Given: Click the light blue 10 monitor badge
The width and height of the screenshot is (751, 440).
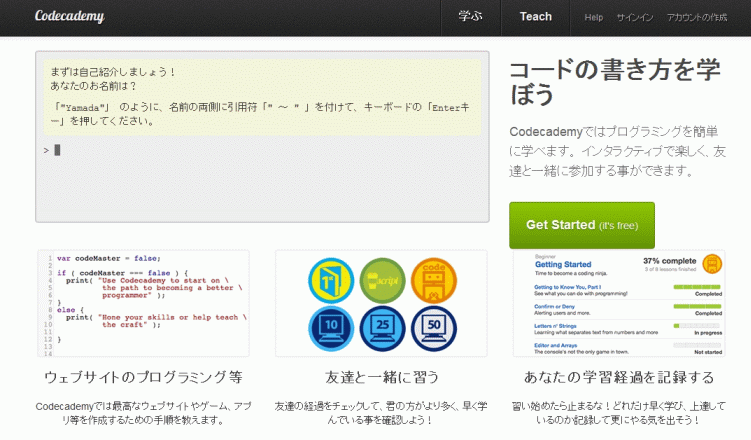Looking at the screenshot, I should tap(331, 328).
